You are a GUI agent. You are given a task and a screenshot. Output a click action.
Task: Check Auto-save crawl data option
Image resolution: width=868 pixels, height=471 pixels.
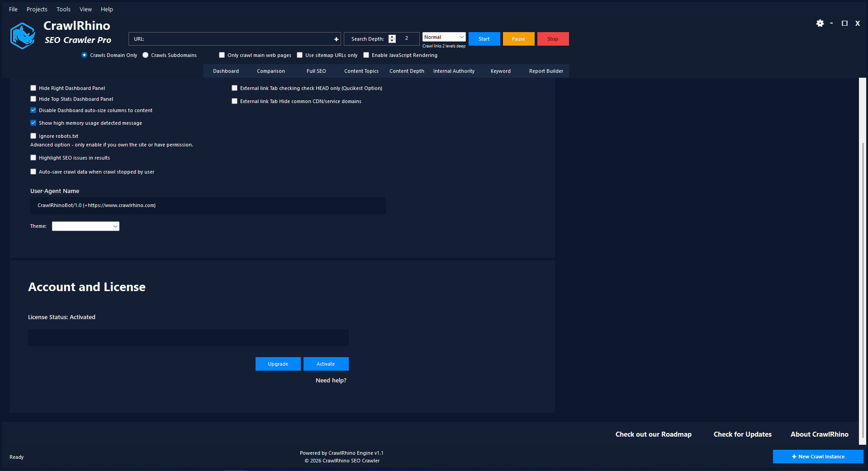coord(33,172)
